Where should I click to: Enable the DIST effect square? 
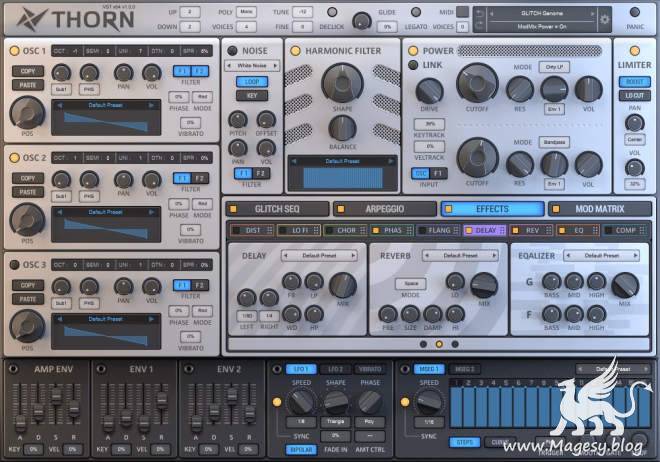(x=237, y=230)
